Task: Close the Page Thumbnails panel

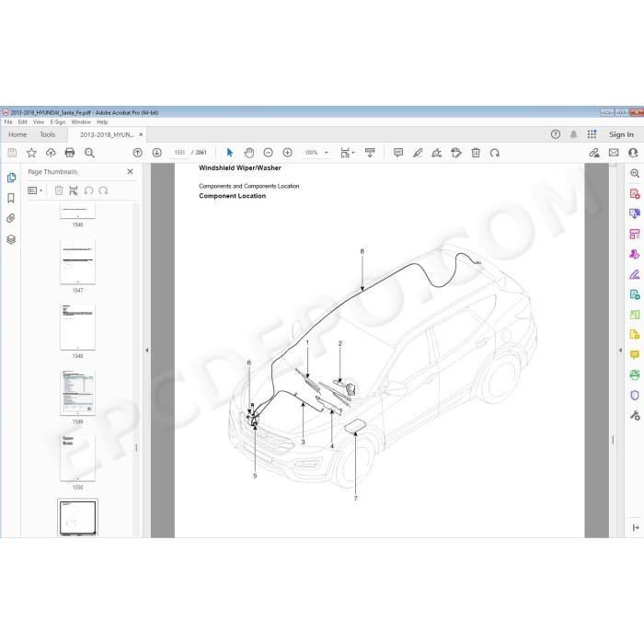Action: click(131, 172)
